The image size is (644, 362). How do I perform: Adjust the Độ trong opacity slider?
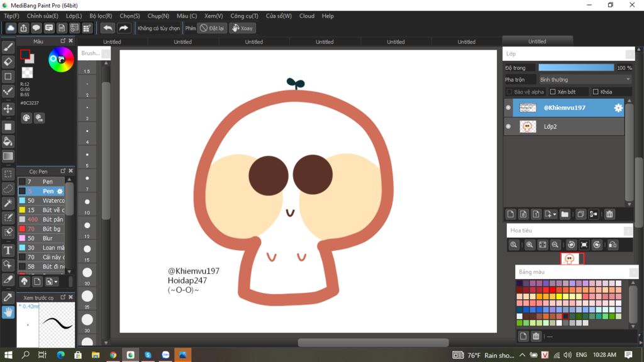tap(576, 68)
